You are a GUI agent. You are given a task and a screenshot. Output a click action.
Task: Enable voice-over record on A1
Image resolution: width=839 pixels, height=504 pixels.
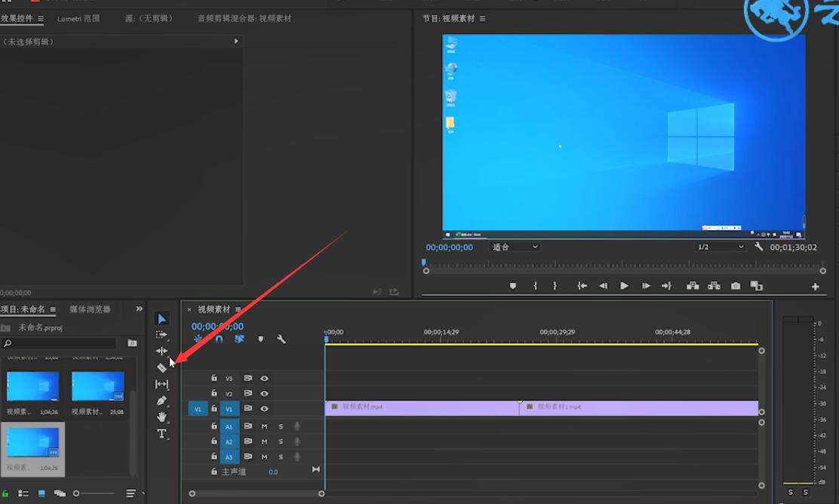tap(297, 426)
